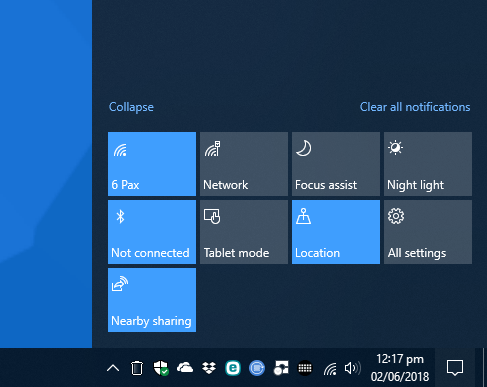
Task: Show hidden tray icons chevron
Action: [x=113, y=368]
